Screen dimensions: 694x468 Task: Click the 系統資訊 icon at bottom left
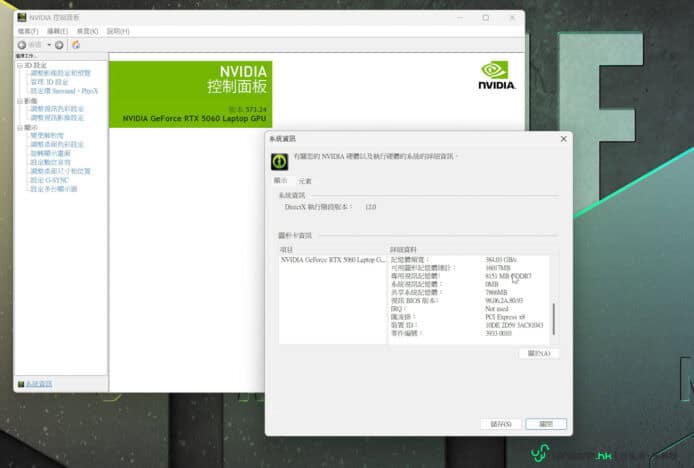pos(21,384)
